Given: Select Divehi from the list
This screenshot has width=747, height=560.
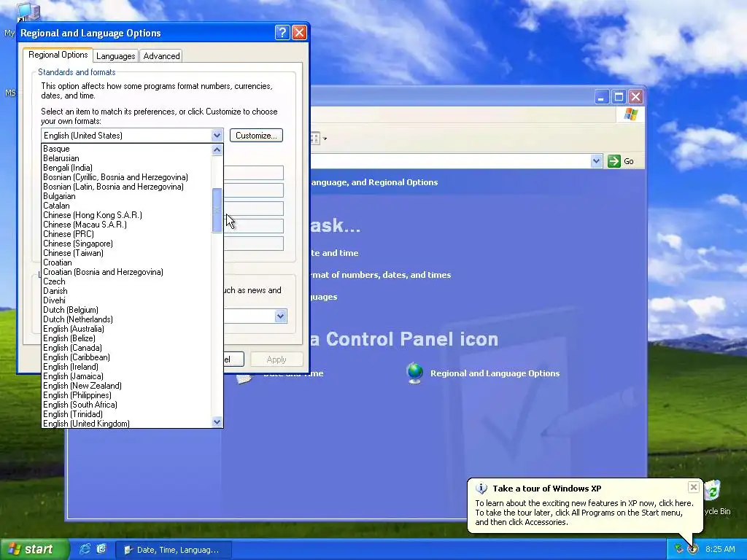Looking at the screenshot, I should pyautogui.click(x=126, y=300).
